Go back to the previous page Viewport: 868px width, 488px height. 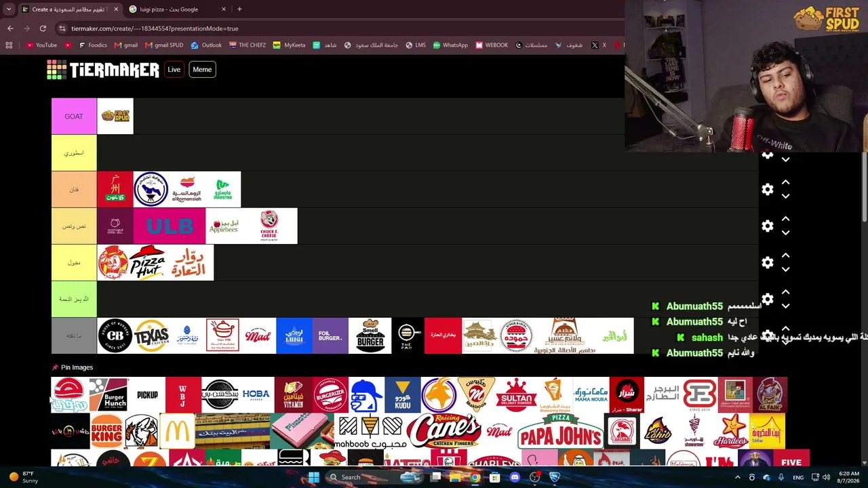pos(10,28)
